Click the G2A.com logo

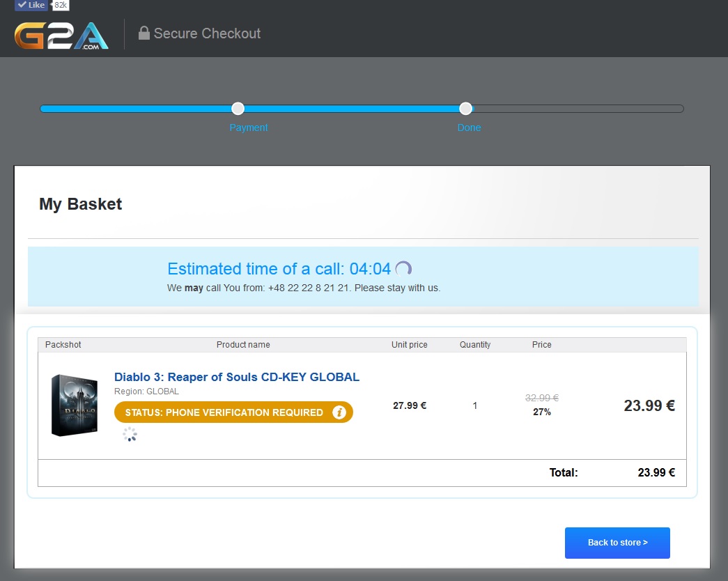click(61, 35)
